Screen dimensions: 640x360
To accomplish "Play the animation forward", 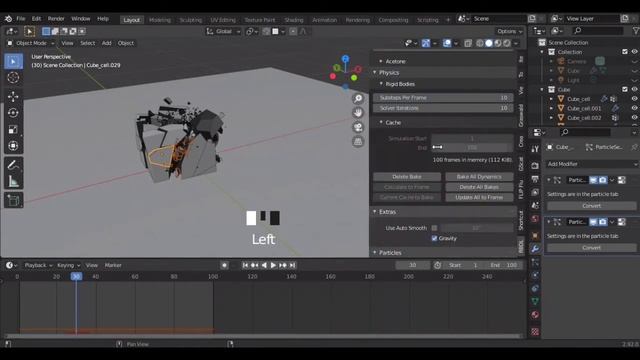I will pyautogui.click(x=273, y=265).
